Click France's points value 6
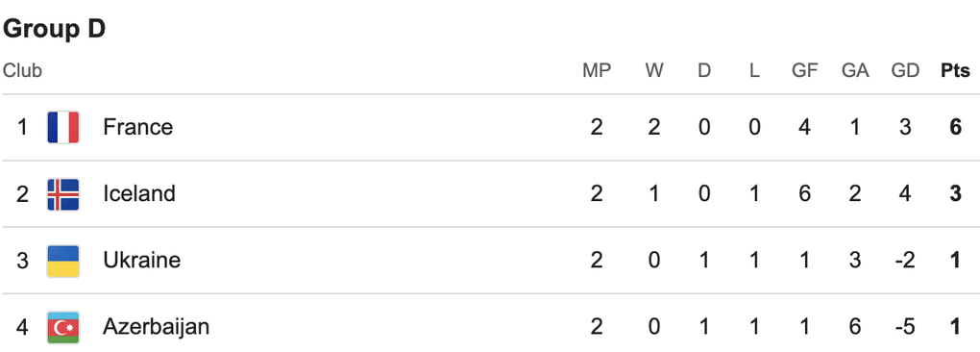 pos(956,128)
